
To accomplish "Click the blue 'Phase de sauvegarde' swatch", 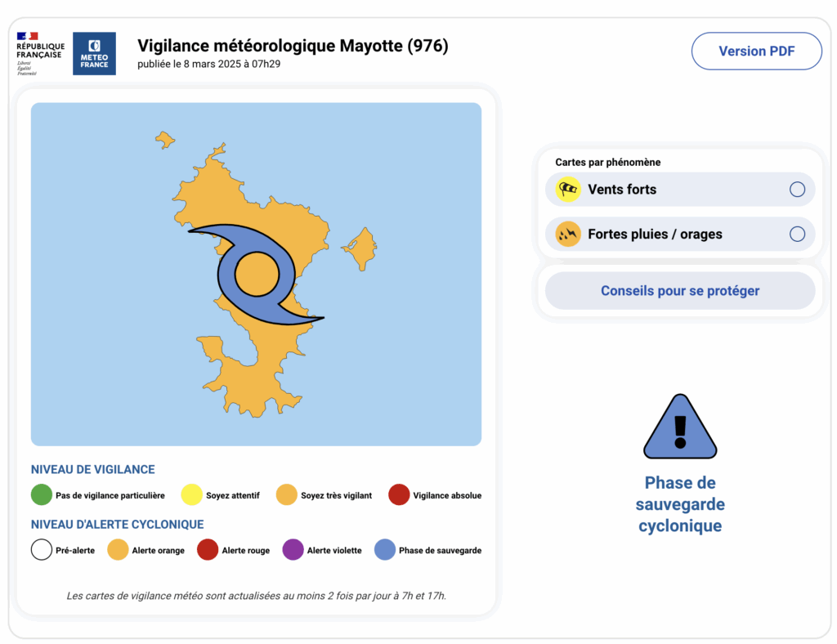I will pyautogui.click(x=385, y=550).
